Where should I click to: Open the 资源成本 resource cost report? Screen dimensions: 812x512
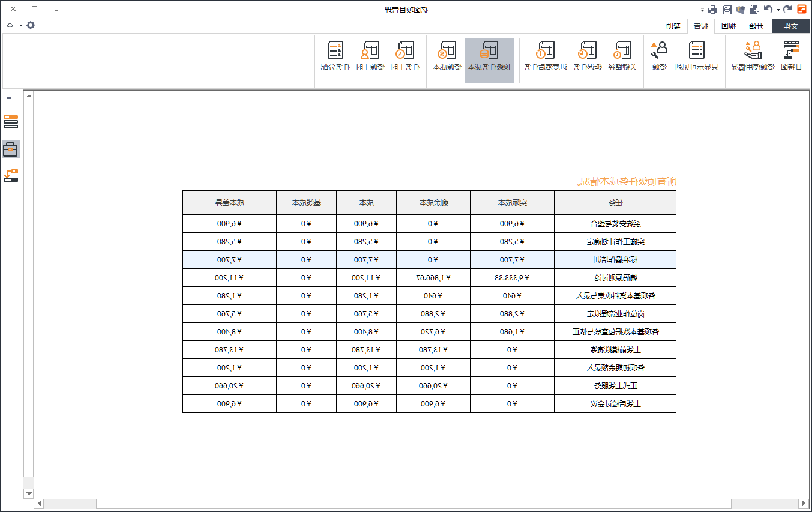coord(447,56)
